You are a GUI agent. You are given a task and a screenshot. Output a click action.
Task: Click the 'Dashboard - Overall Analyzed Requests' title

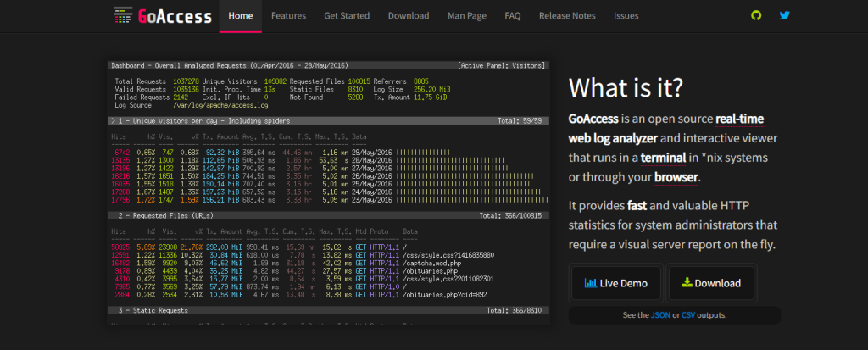coord(230,65)
